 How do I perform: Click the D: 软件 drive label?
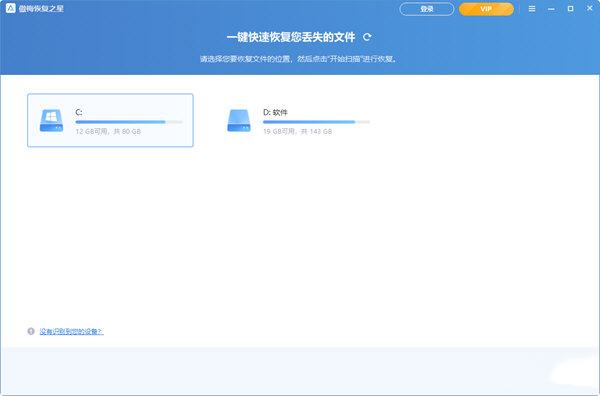click(x=275, y=112)
